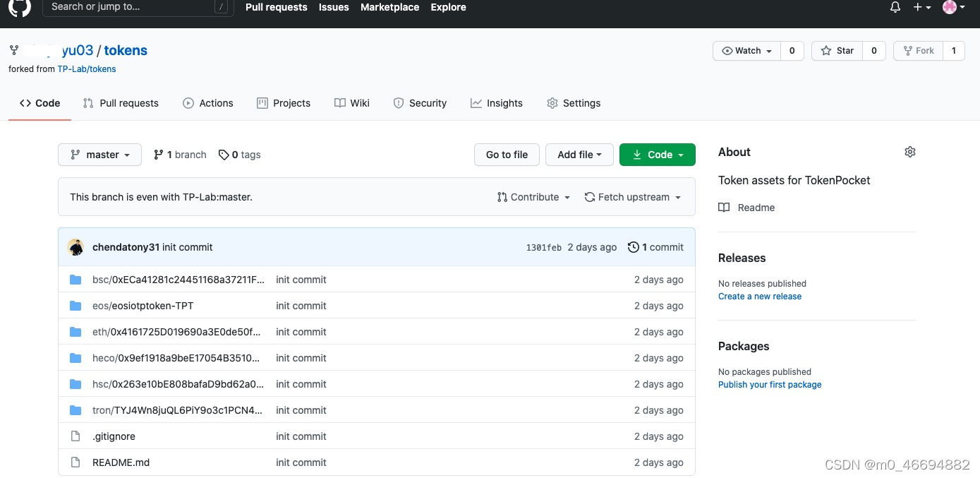This screenshot has height=478, width=980.
Task: Click chendatony31's avatar image
Action: tap(75, 247)
